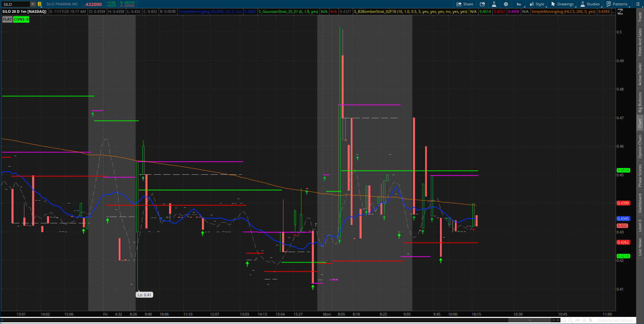Click the horizontal chart scrollbar handle
The width and height of the screenshot is (644, 324).
pyautogui.click(x=529, y=320)
